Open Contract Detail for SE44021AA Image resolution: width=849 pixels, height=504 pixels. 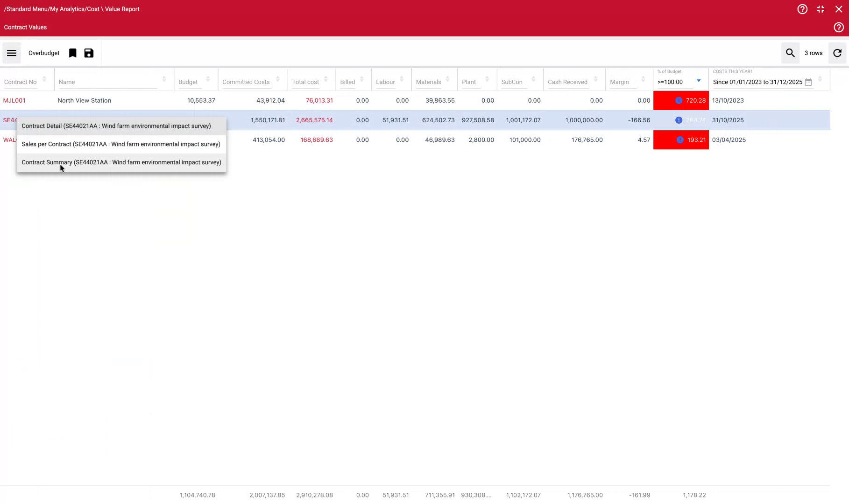116,126
